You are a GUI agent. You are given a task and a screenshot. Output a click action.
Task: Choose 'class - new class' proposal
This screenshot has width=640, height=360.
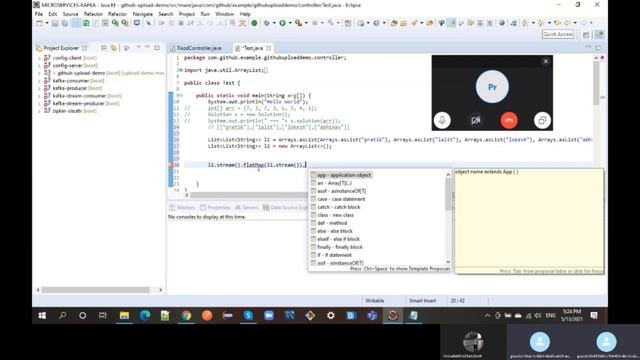tap(336, 215)
